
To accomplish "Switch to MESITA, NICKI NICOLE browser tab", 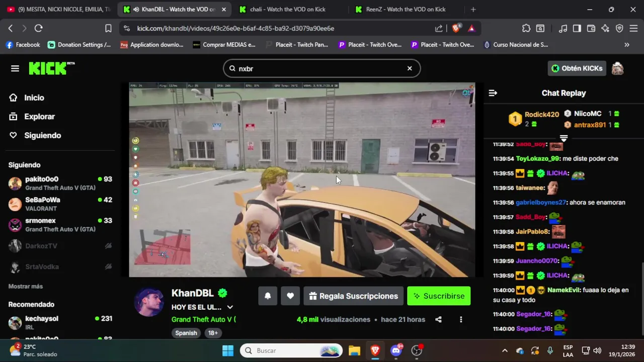I will coord(59,9).
